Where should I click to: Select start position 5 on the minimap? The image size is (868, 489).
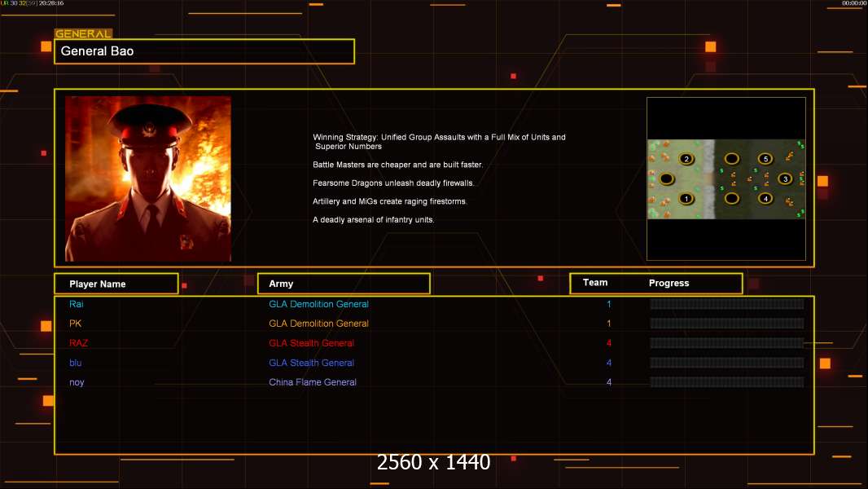pos(765,159)
